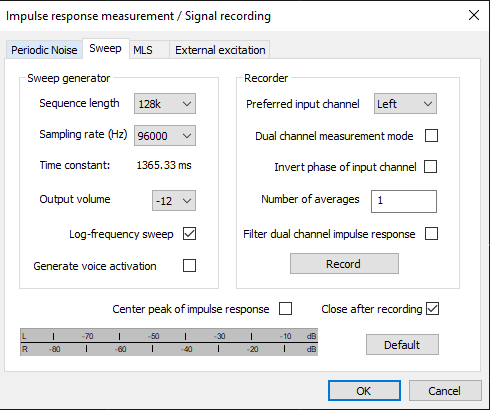Expand the Sampling rate dropdown
Screen dimensions: 490x410
[165, 136]
